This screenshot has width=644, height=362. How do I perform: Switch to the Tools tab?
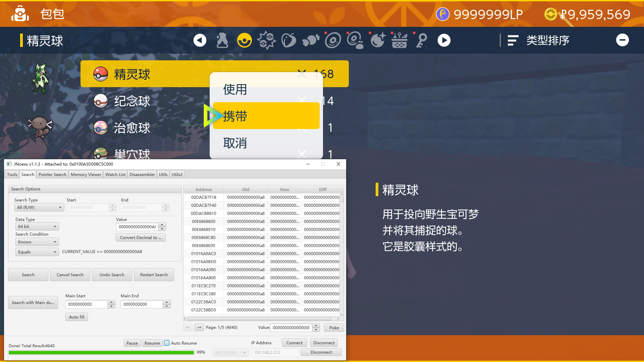click(x=12, y=174)
